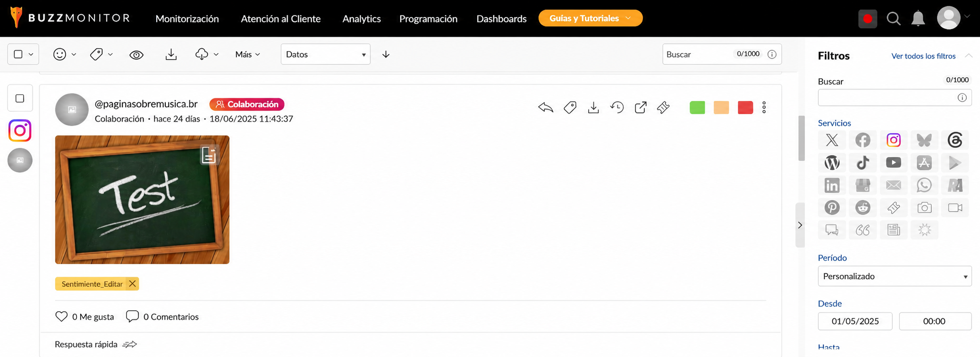
Task: Open the cloud download dropdown
Action: click(206, 54)
